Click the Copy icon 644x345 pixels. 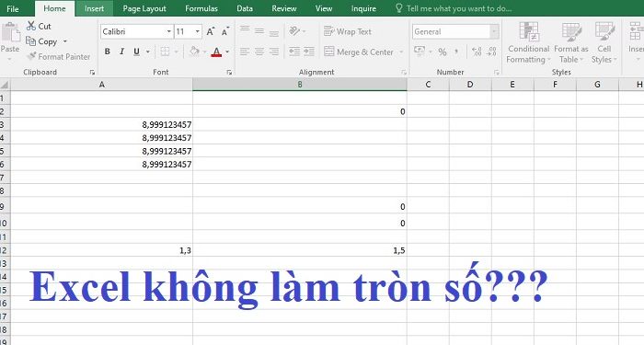click(x=30, y=41)
